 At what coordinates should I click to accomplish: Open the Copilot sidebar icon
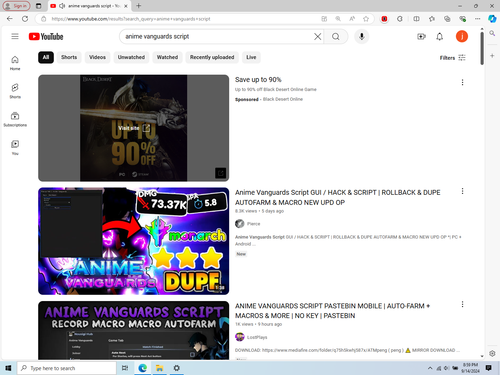[492, 19]
